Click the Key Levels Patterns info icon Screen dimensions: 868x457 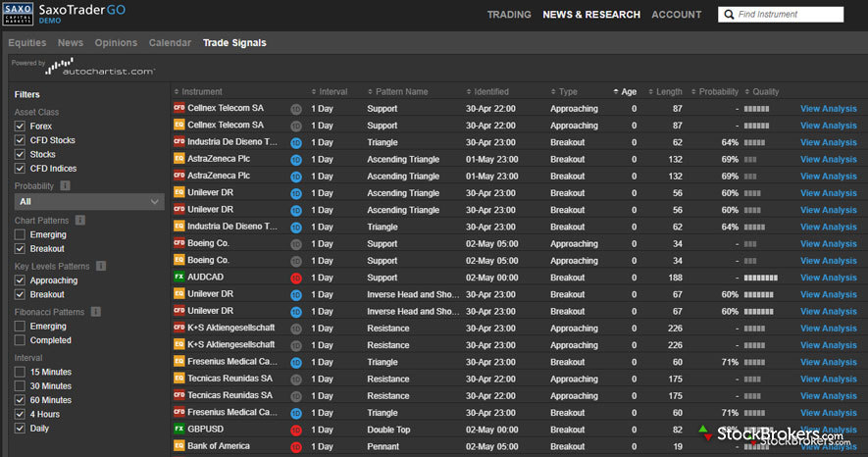pyautogui.click(x=101, y=266)
